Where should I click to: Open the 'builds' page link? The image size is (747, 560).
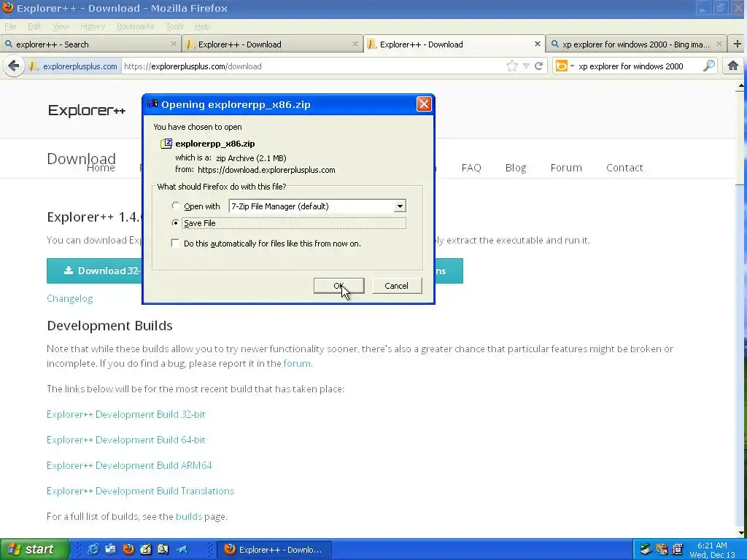[x=189, y=516]
